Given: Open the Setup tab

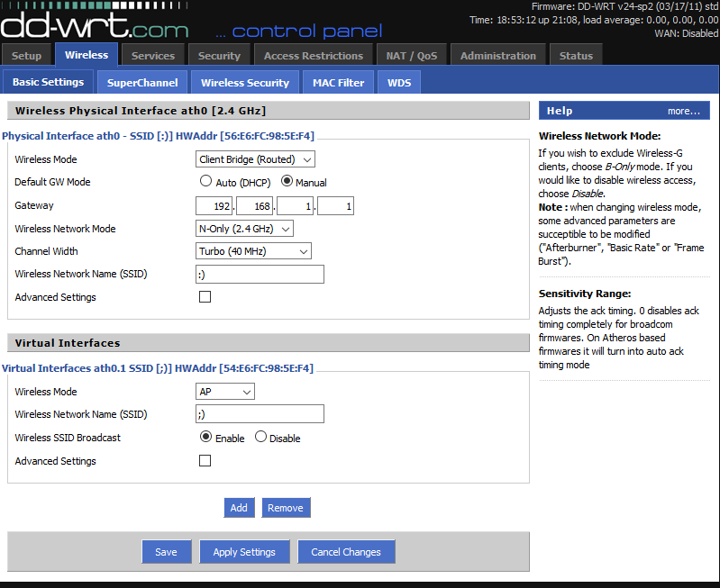Looking at the screenshot, I should click(27, 56).
